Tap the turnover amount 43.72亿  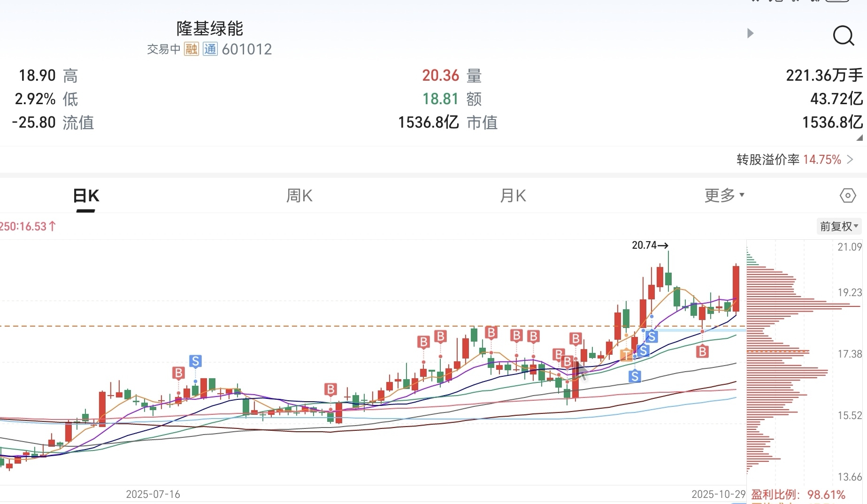point(836,99)
